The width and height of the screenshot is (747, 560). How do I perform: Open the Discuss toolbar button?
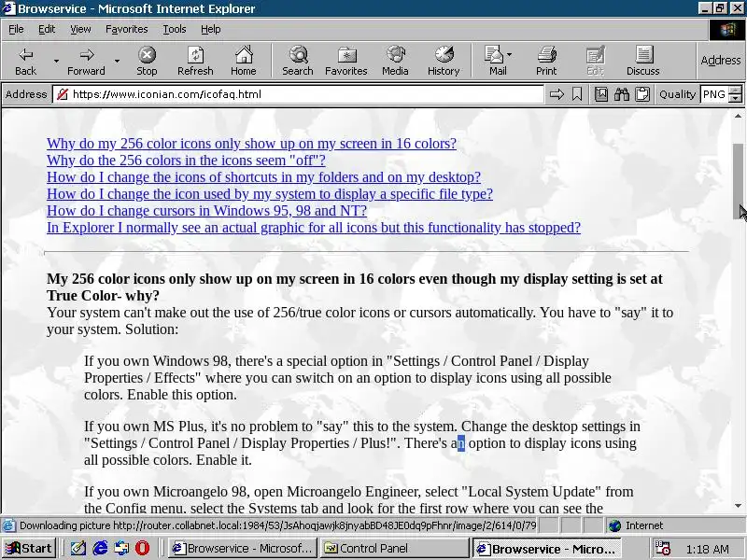coord(643,61)
